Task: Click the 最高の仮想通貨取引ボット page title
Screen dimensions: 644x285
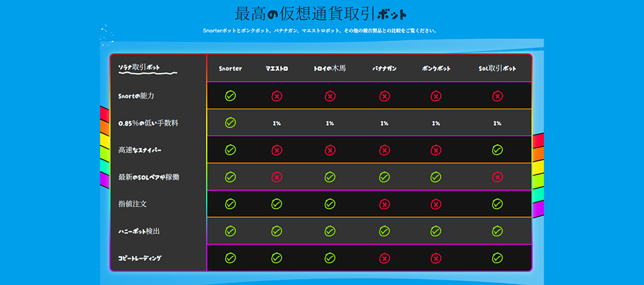Action: [x=321, y=14]
